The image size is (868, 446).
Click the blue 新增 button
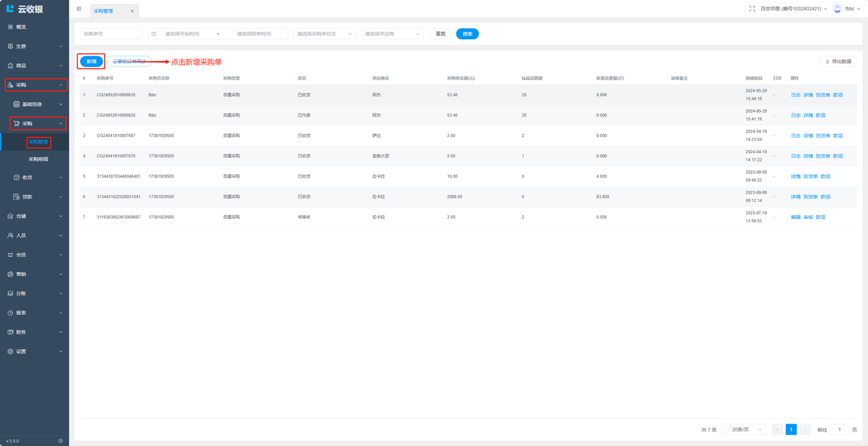click(x=92, y=62)
